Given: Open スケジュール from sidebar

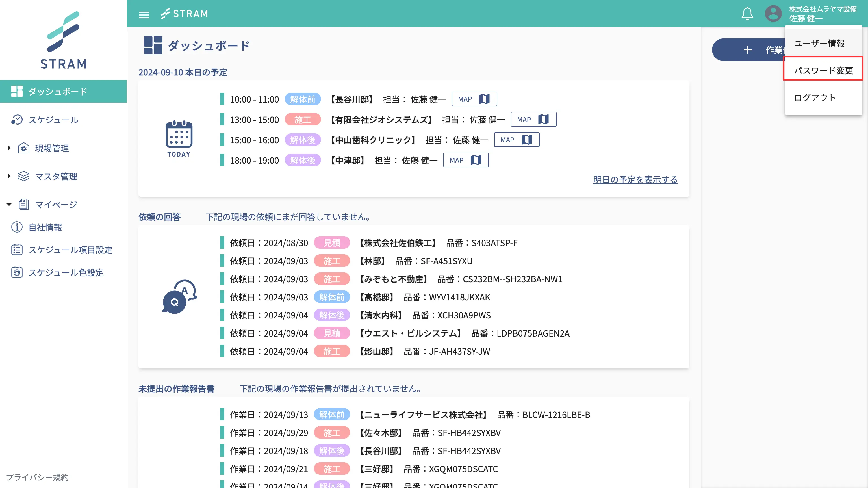Looking at the screenshot, I should (x=53, y=120).
